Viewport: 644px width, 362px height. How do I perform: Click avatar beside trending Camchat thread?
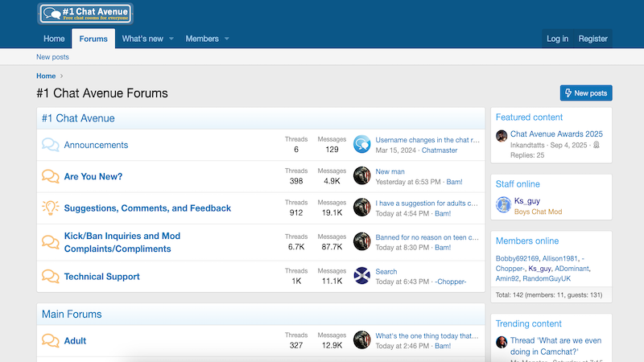(x=502, y=342)
